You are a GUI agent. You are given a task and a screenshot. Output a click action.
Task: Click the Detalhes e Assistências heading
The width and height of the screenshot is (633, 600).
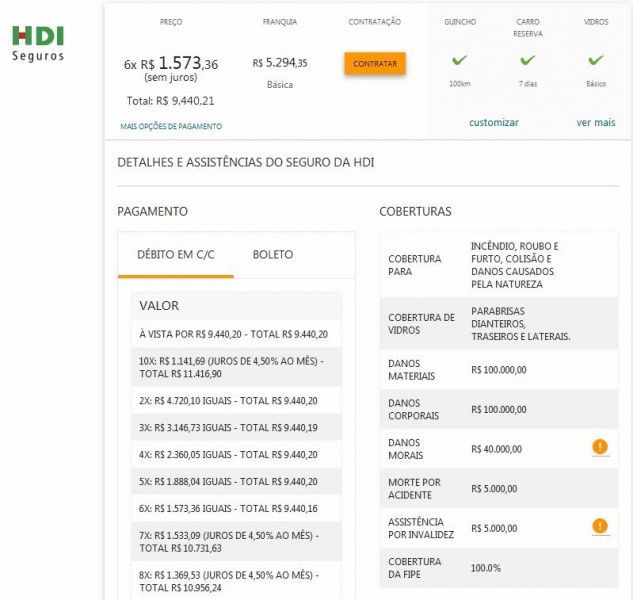[x=245, y=162]
